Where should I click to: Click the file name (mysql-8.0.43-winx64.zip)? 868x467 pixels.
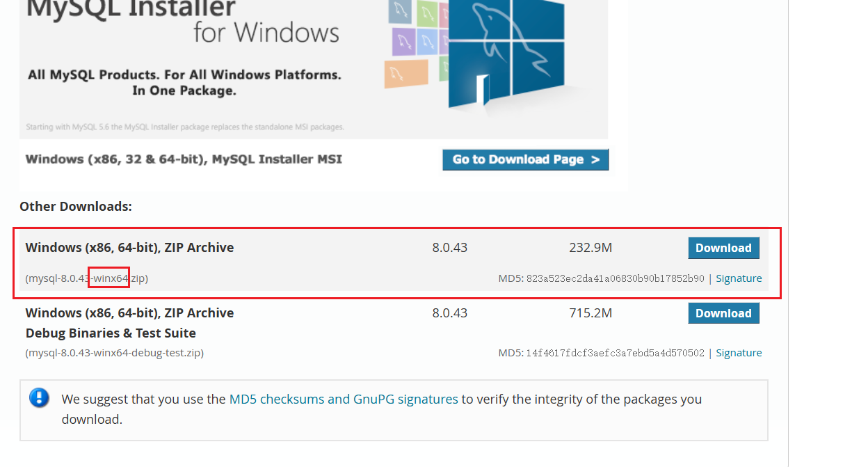87,278
